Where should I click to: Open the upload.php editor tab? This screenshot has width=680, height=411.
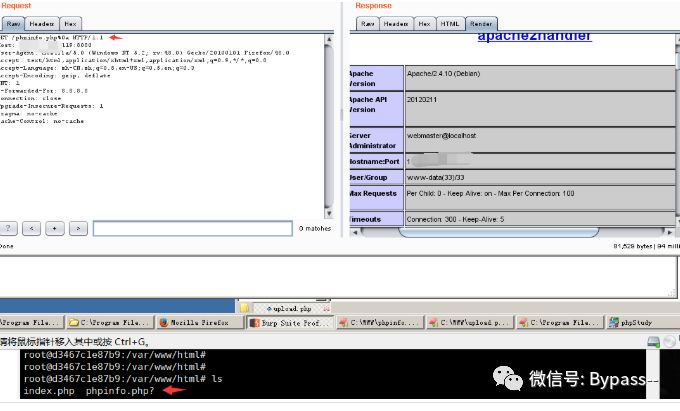[x=291, y=309]
